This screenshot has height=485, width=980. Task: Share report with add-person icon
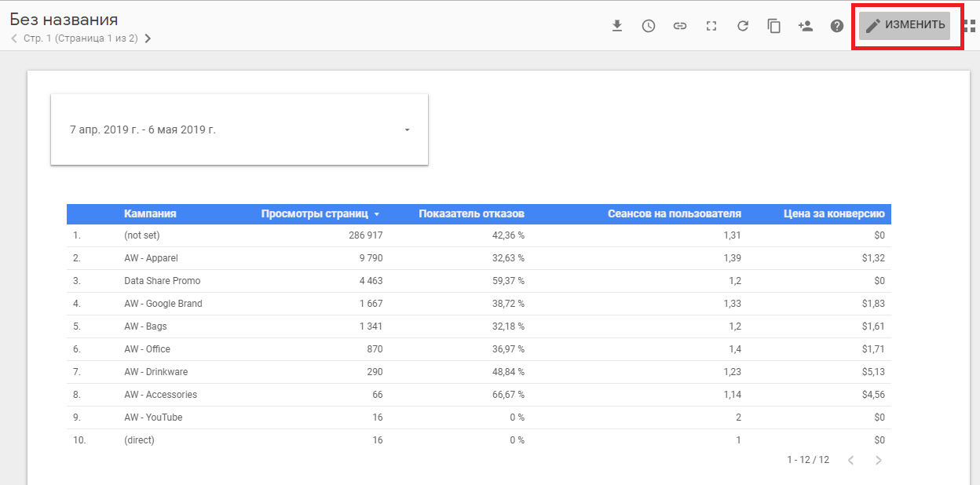[805, 26]
